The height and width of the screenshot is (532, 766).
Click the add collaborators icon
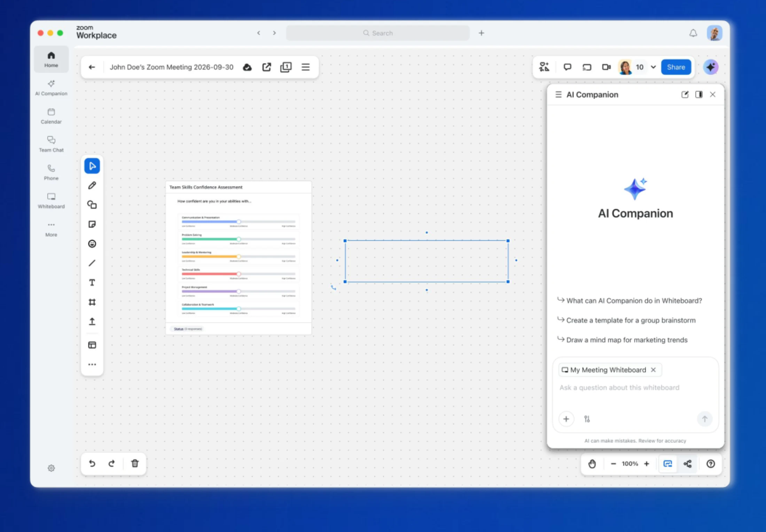point(544,67)
